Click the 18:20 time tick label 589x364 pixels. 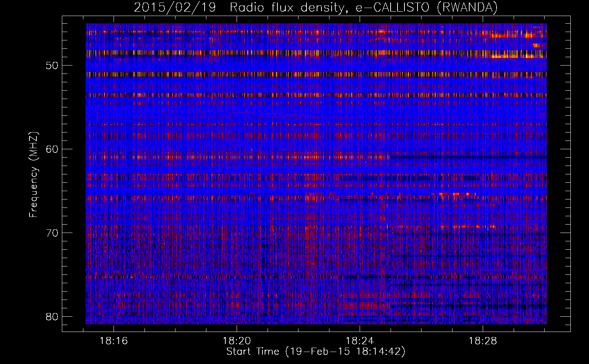[x=237, y=341]
